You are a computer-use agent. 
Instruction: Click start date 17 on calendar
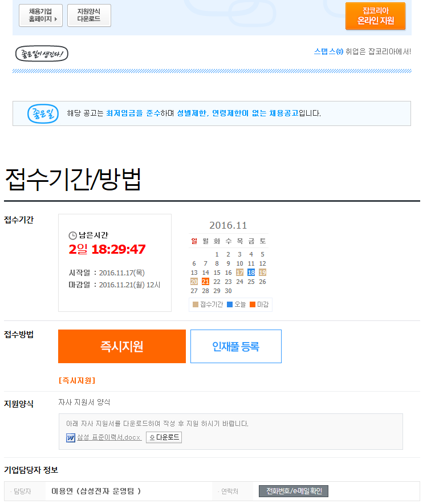point(240,273)
